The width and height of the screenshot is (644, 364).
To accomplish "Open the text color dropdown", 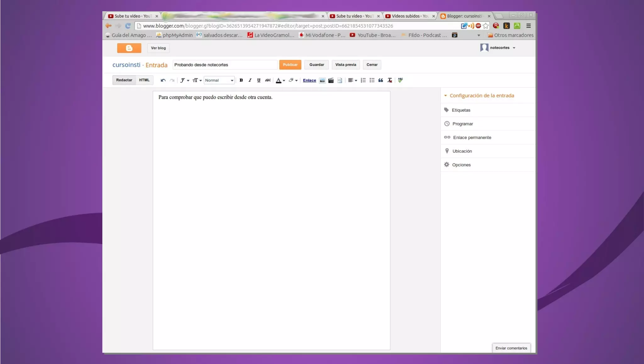I will (280, 80).
